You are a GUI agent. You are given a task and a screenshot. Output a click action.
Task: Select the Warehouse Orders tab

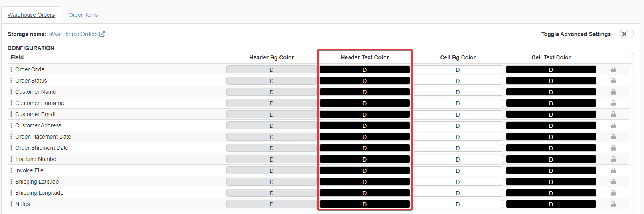(x=31, y=15)
